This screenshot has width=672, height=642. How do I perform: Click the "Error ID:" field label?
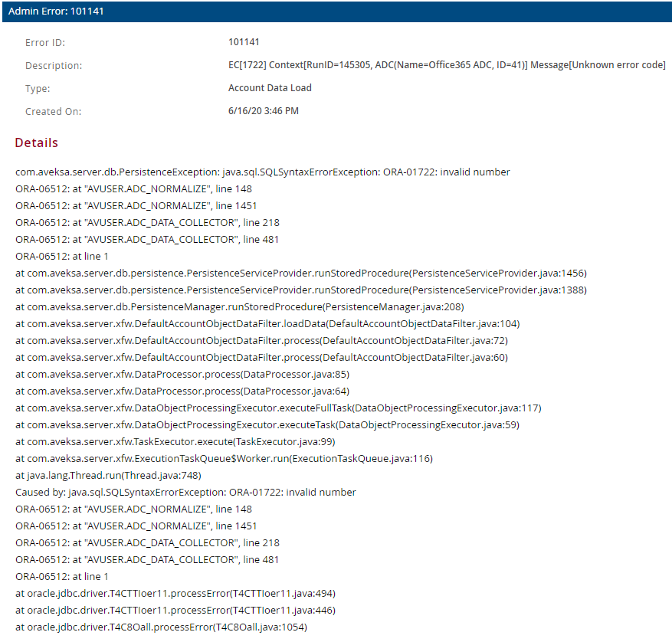pyautogui.click(x=45, y=42)
